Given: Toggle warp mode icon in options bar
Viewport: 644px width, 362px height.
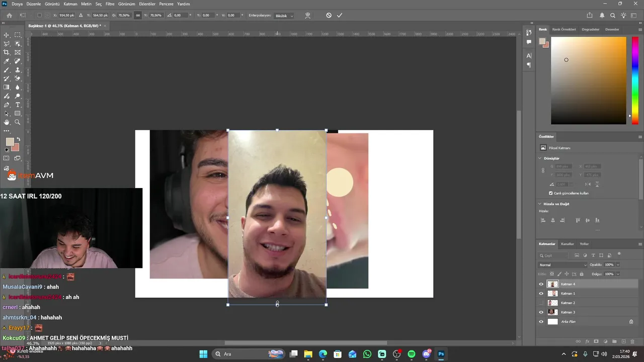Looking at the screenshot, I should 307,16.
